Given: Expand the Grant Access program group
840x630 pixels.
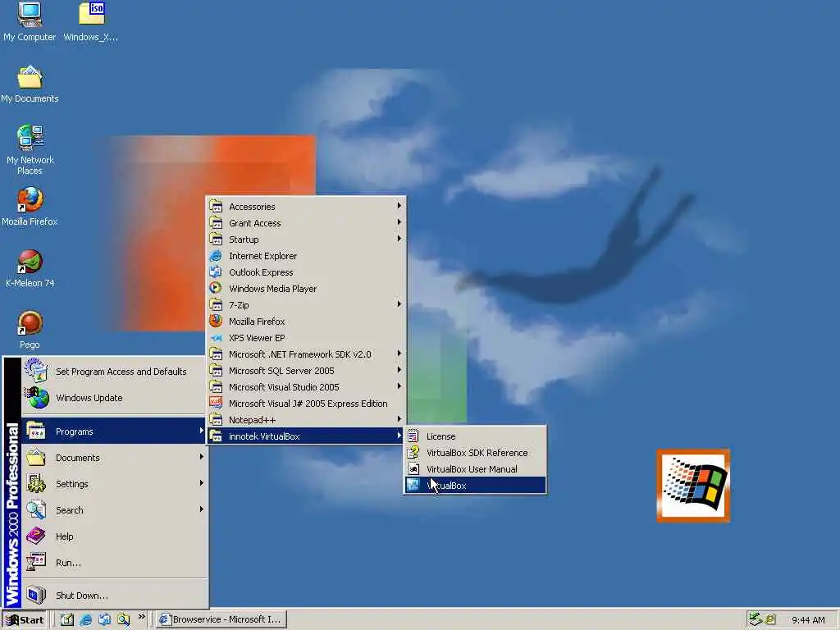Looking at the screenshot, I should click(x=306, y=223).
